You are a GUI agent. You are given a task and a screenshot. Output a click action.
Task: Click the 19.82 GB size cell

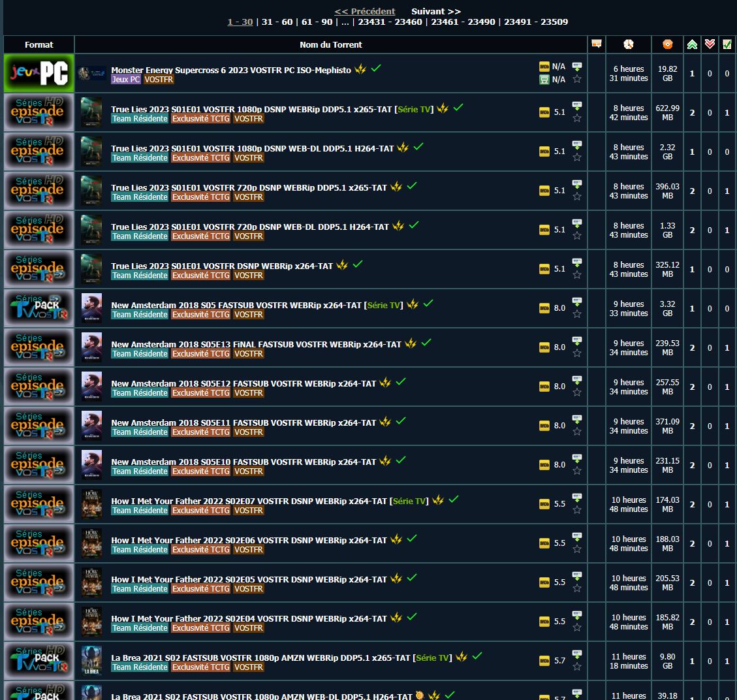(x=667, y=73)
